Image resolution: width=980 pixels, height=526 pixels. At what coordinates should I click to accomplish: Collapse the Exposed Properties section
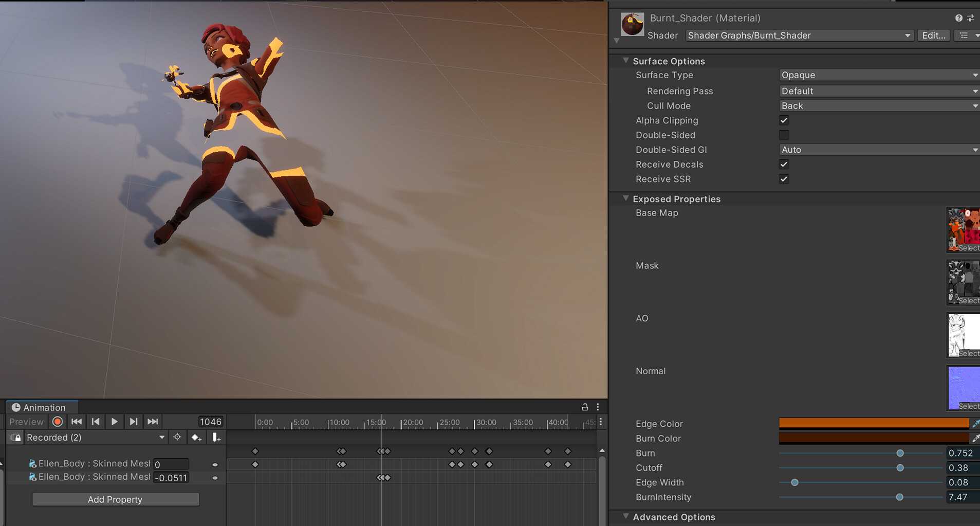(x=625, y=198)
